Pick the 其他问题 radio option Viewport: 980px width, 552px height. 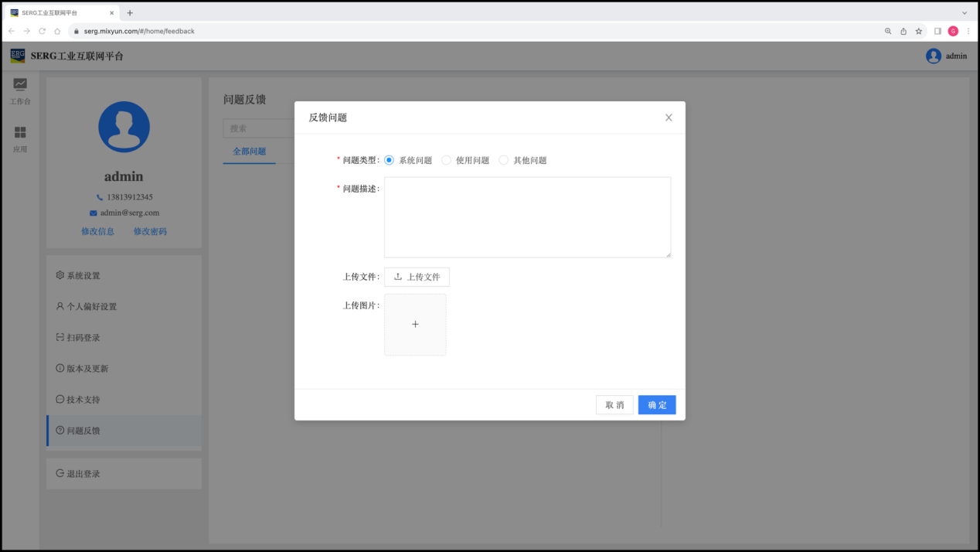click(x=504, y=160)
